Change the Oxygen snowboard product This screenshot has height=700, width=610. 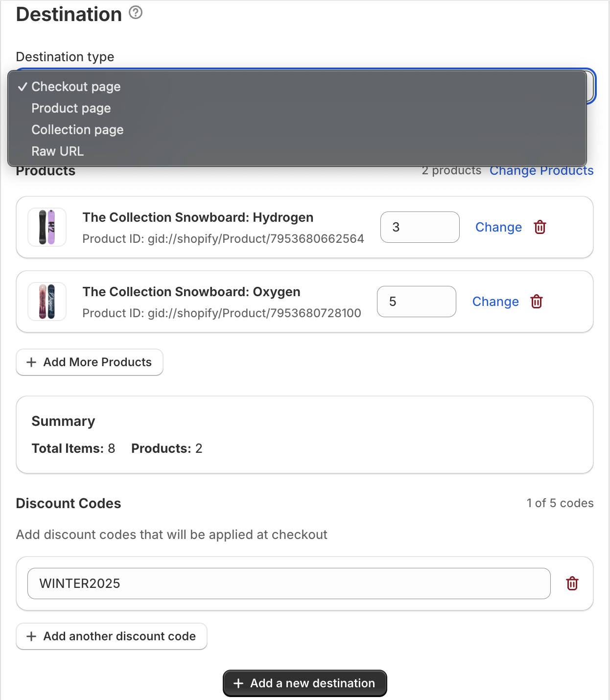(495, 302)
